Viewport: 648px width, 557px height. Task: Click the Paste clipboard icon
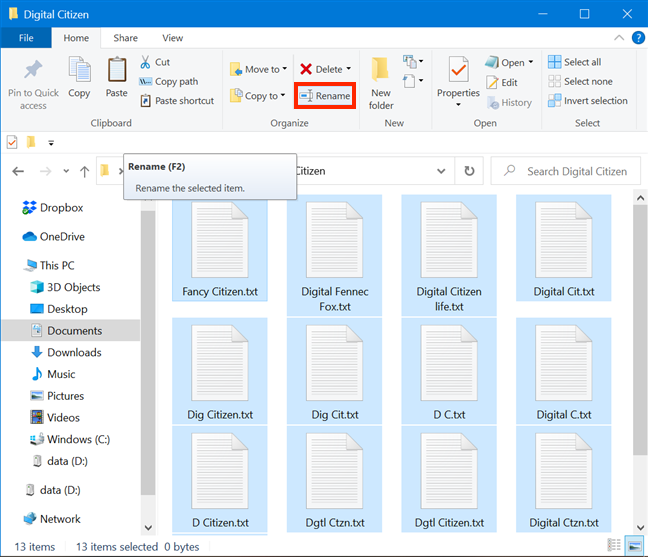click(x=117, y=69)
